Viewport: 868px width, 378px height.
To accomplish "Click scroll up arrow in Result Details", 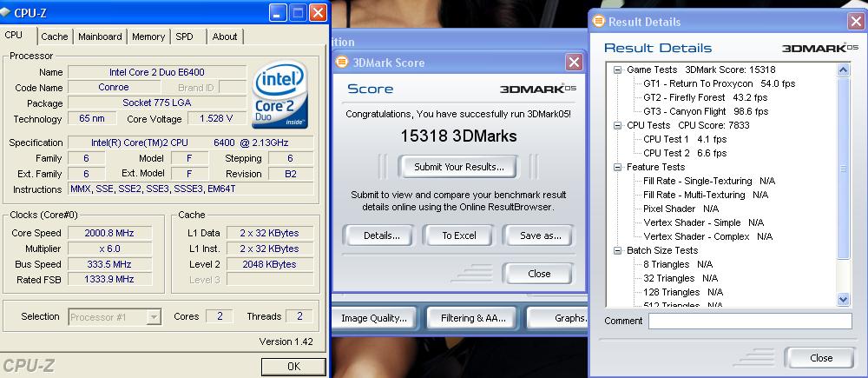I will 843,70.
